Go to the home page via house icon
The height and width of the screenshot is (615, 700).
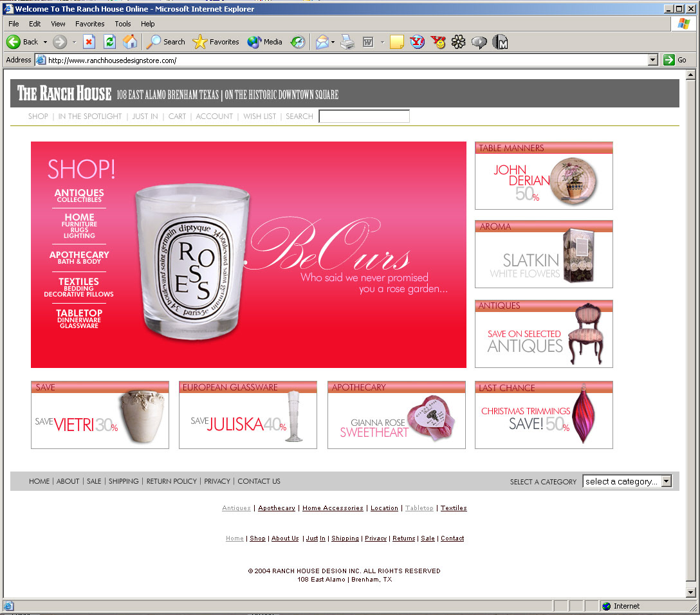coord(130,42)
